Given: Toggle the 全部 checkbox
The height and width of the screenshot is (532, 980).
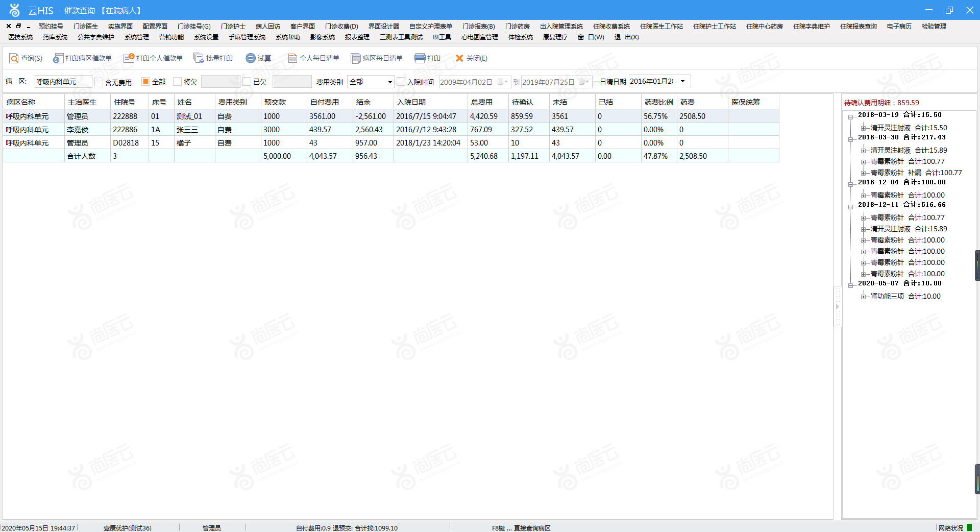Looking at the screenshot, I should [145, 82].
